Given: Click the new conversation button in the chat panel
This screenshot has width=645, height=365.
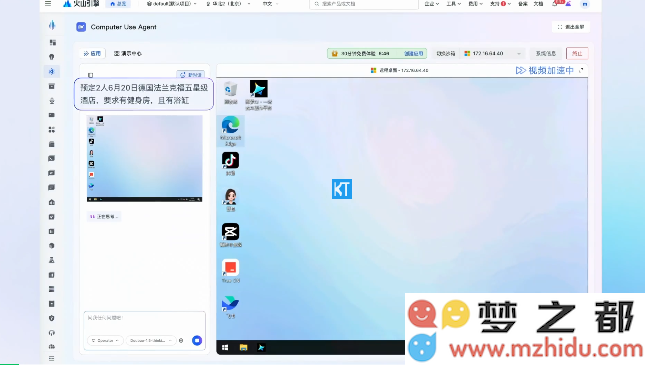Looking at the screenshot, I should (x=190, y=74).
